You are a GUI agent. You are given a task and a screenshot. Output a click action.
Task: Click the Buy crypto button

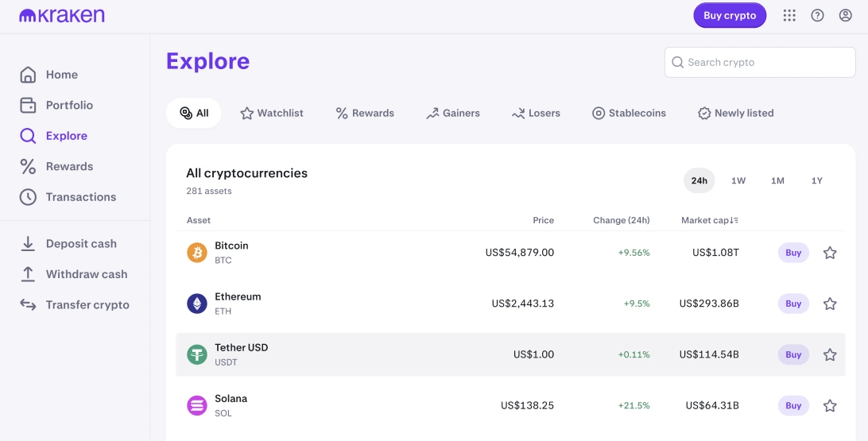(x=730, y=15)
